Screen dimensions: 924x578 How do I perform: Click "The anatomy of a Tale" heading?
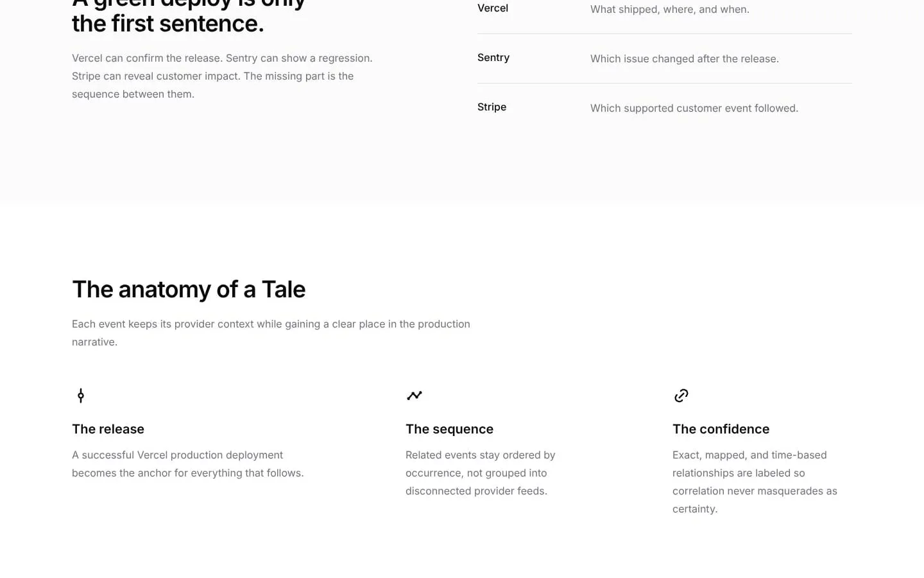pos(189,290)
